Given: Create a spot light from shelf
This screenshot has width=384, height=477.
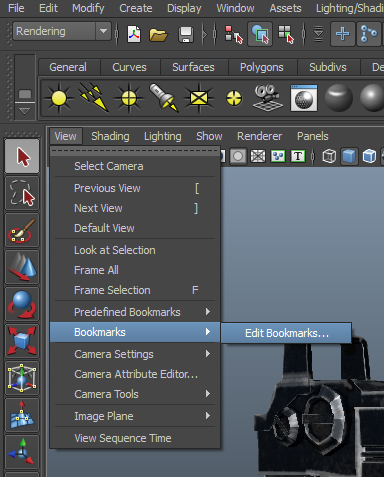Looking at the screenshot, I should point(163,98).
